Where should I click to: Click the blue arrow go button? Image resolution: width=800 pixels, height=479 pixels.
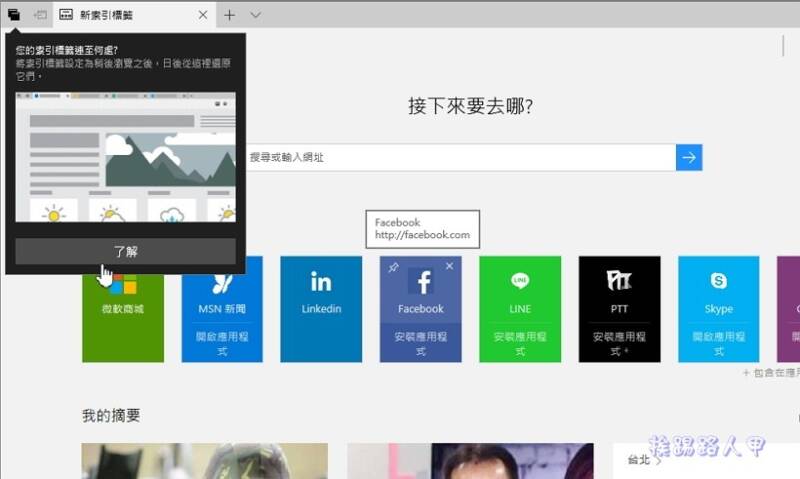[x=689, y=158]
